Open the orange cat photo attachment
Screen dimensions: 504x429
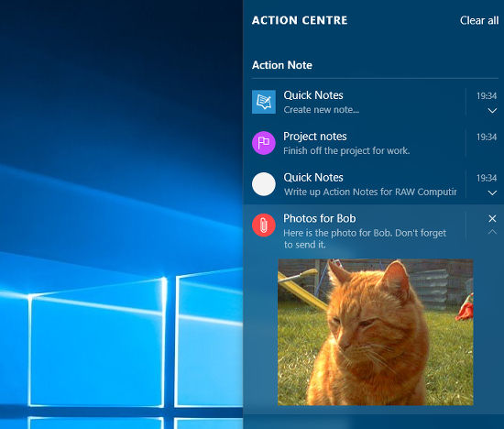pyautogui.click(x=376, y=332)
